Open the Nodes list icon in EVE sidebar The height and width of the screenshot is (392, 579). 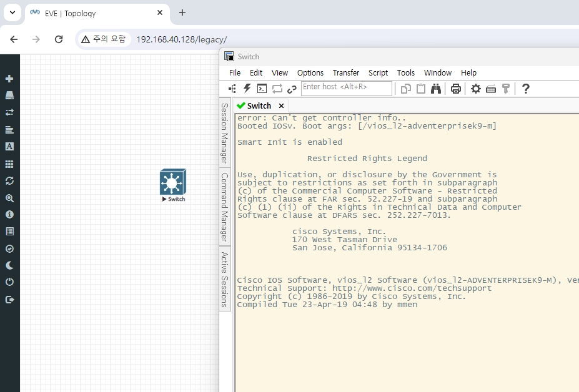9,96
